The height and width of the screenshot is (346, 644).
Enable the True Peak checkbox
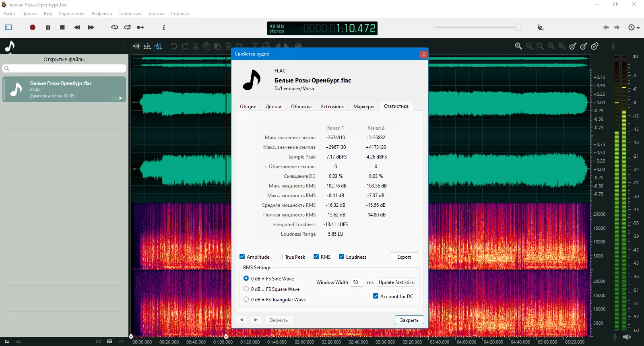(x=281, y=257)
